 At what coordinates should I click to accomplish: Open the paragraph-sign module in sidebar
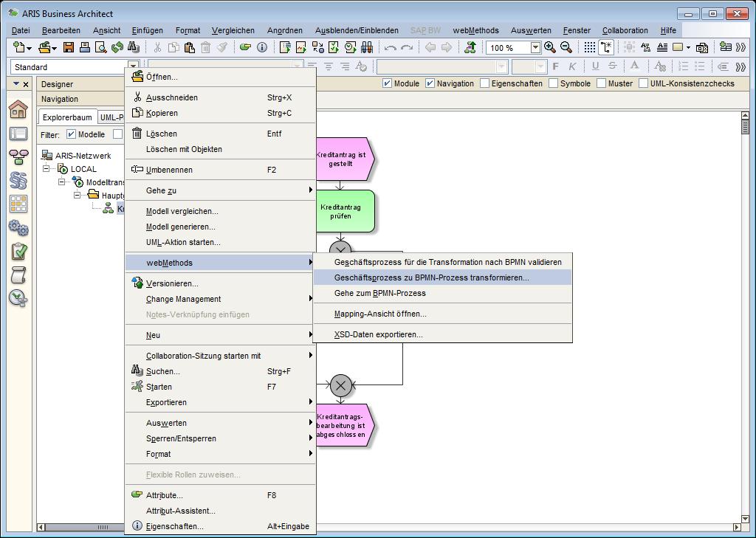[x=18, y=181]
